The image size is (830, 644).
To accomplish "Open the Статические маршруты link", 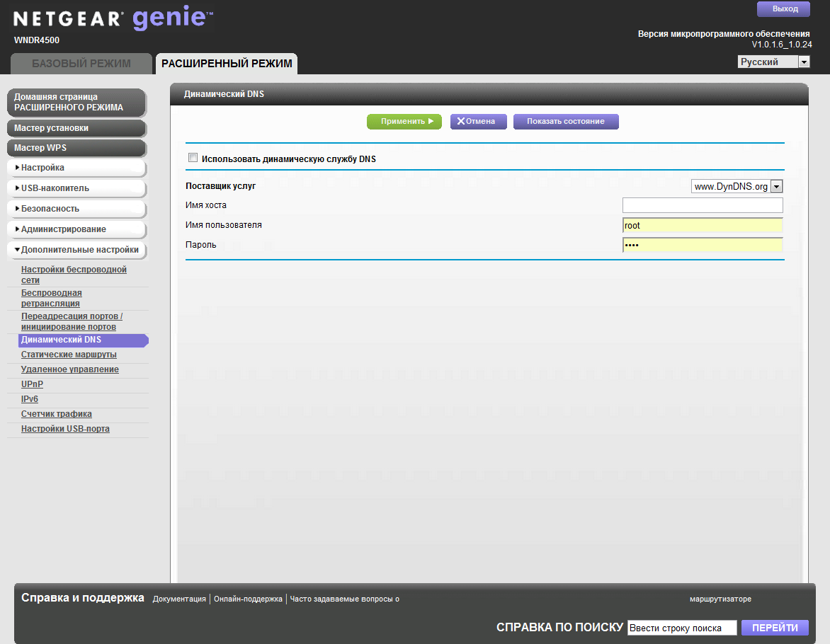I will (69, 355).
